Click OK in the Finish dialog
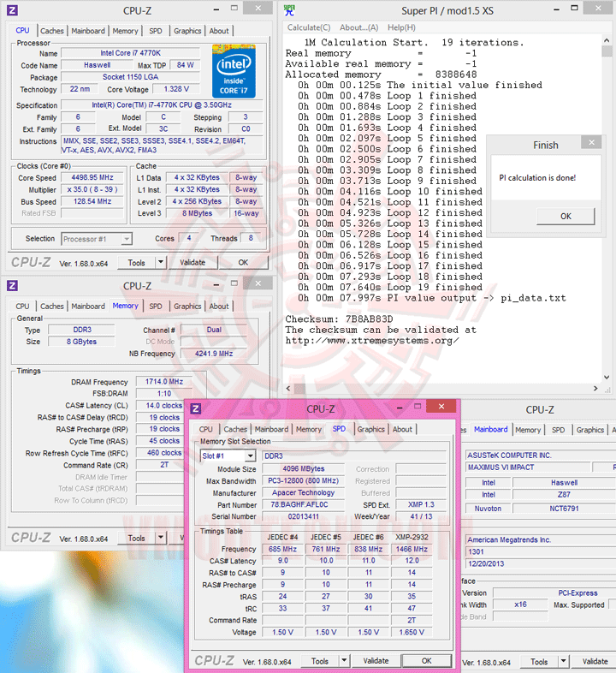616x673 pixels. point(566,217)
